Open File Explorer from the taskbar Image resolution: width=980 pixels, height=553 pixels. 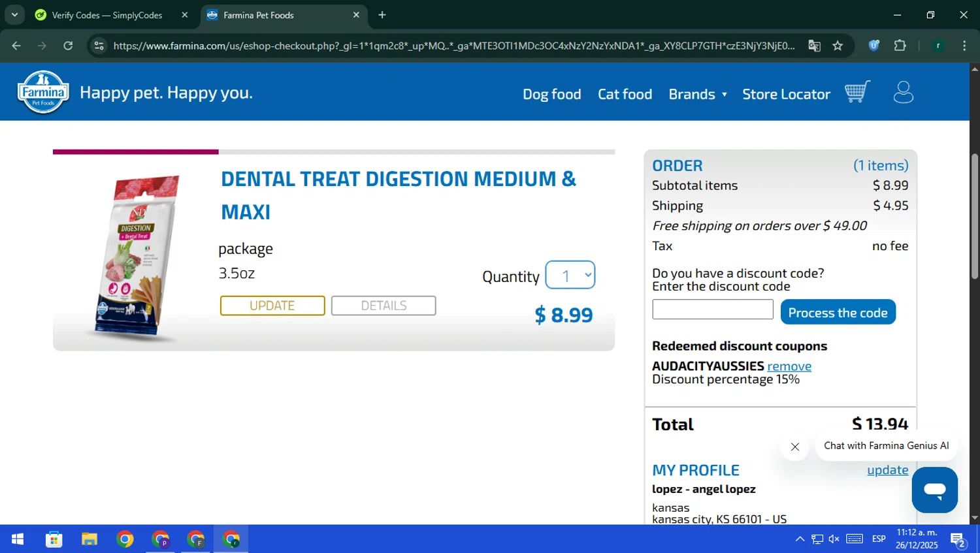(x=90, y=539)
